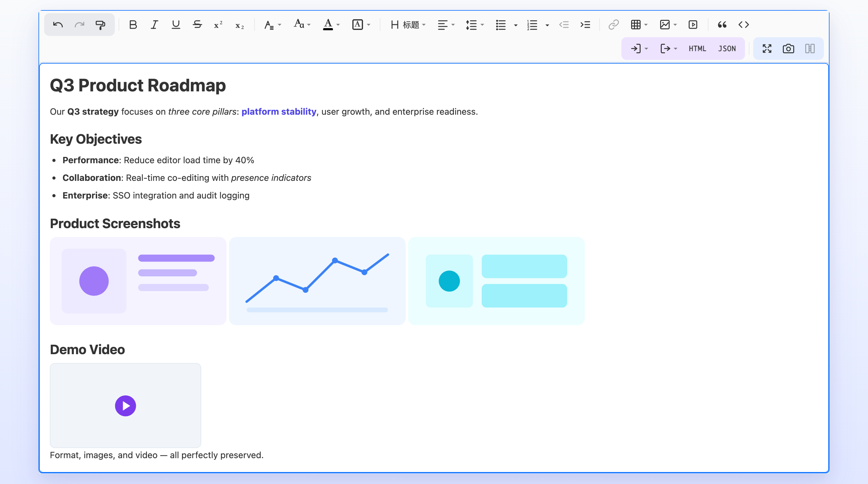Click the Q3 Product Roadmap heading

[x=138, y=85]
